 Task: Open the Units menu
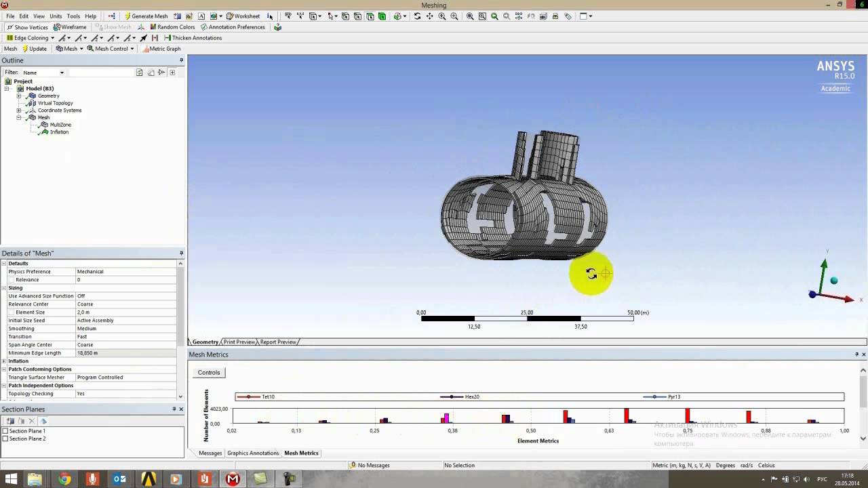[56, 16]
